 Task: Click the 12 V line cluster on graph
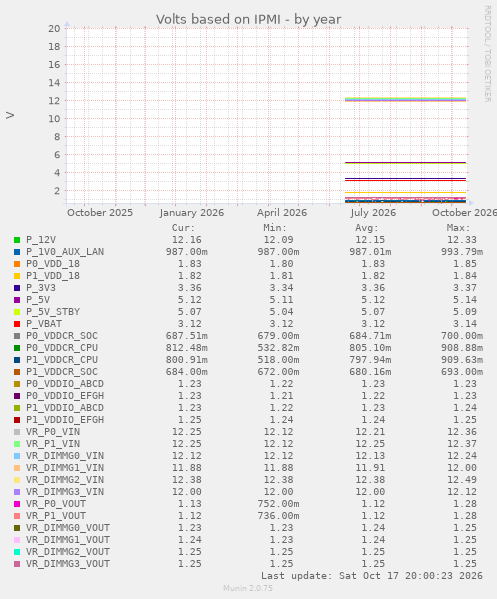point(405,99)
